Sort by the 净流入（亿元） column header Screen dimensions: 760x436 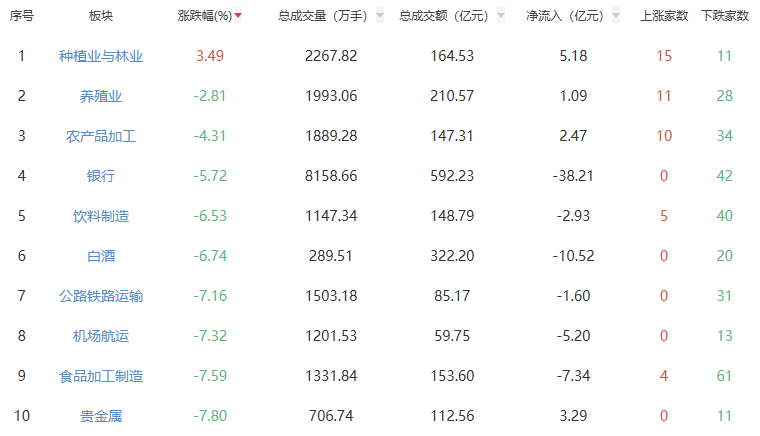pos(565,16)
